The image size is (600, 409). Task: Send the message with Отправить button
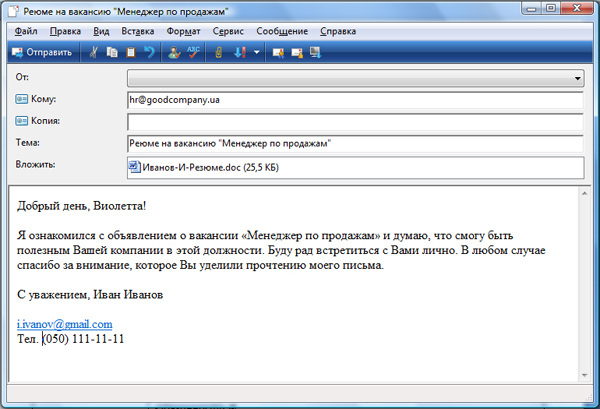(x=42, y=52)
